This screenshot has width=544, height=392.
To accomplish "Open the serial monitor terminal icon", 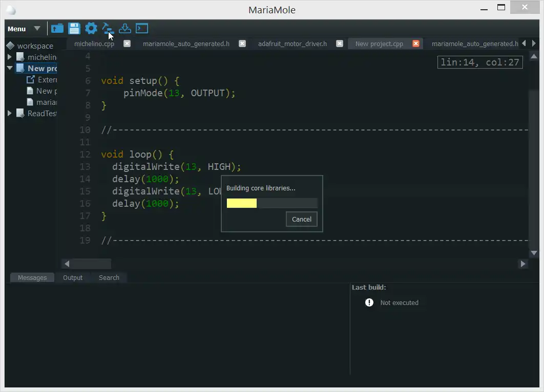I will tap(142, 29).
